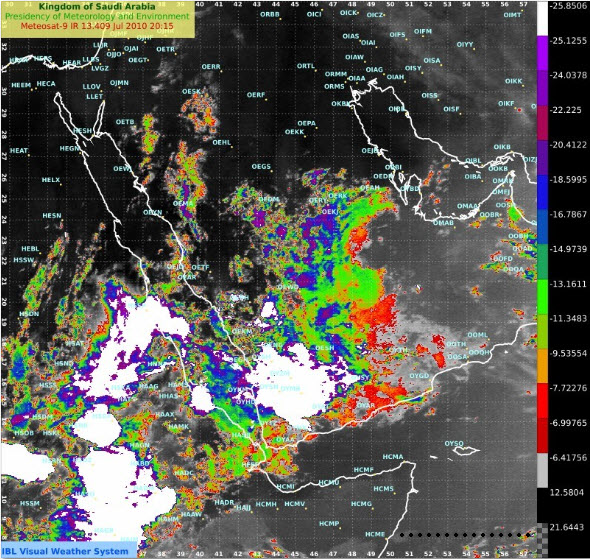This screenshot has width=590, height=559.
Task: Select the HECA station label
Action: point(46,84)
